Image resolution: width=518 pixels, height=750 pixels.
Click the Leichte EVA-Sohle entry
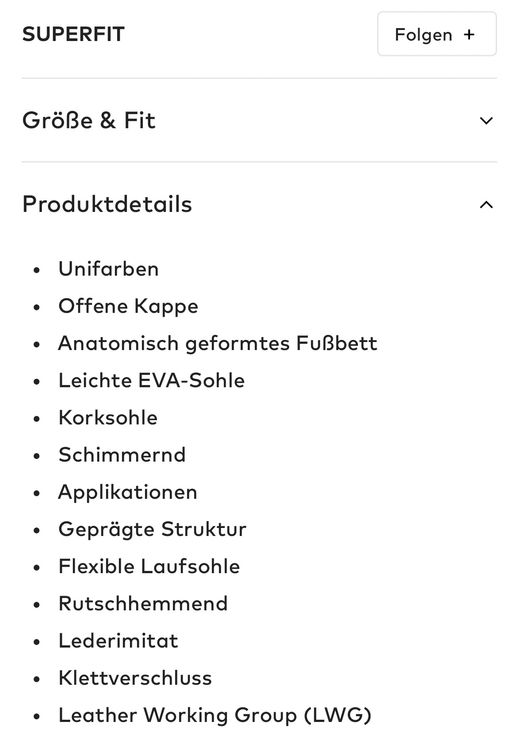tap(152, 381)
